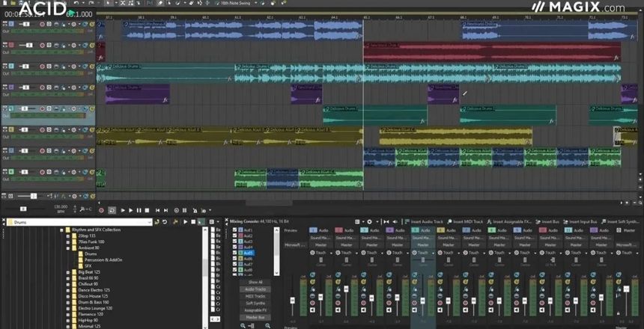Click the Mixing Console Dim Output speaker icon
This screenshot has width=644, height=329.
point(395,222)
